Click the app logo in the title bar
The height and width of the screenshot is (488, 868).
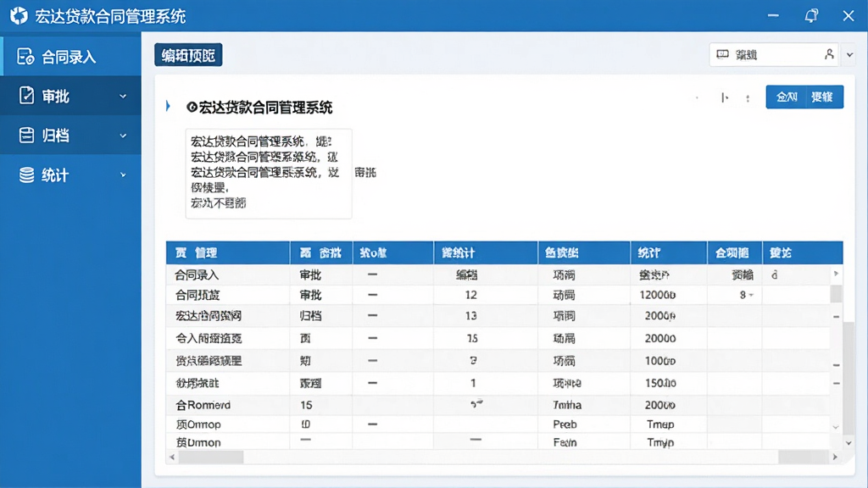coord(19,15)
